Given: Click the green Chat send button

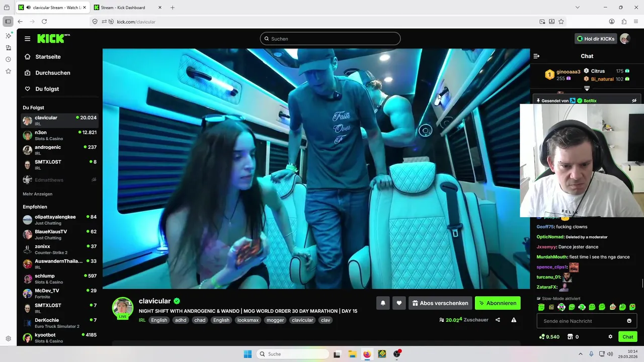Looking at the screenshot, I should [x=628, y=337].
